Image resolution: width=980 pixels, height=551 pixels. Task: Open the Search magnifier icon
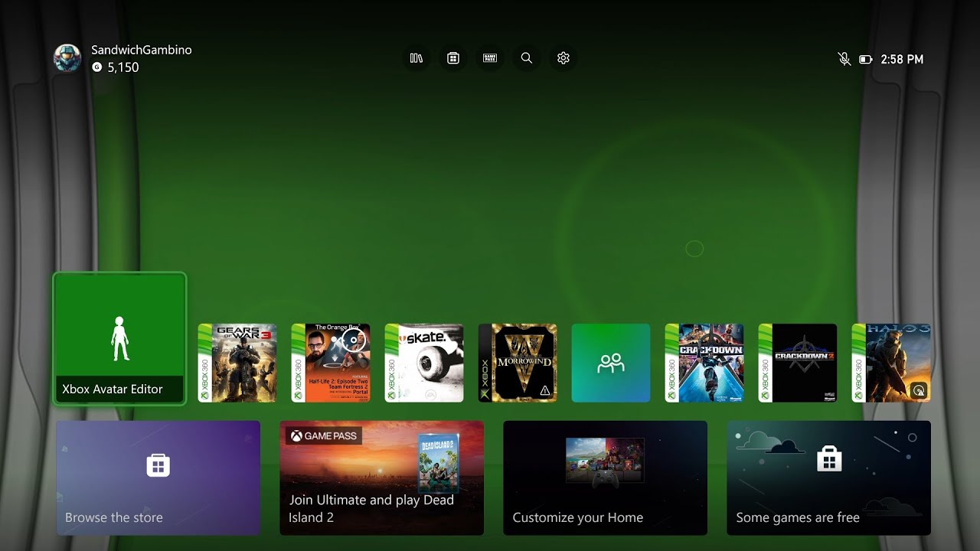[x=527, y=58]
